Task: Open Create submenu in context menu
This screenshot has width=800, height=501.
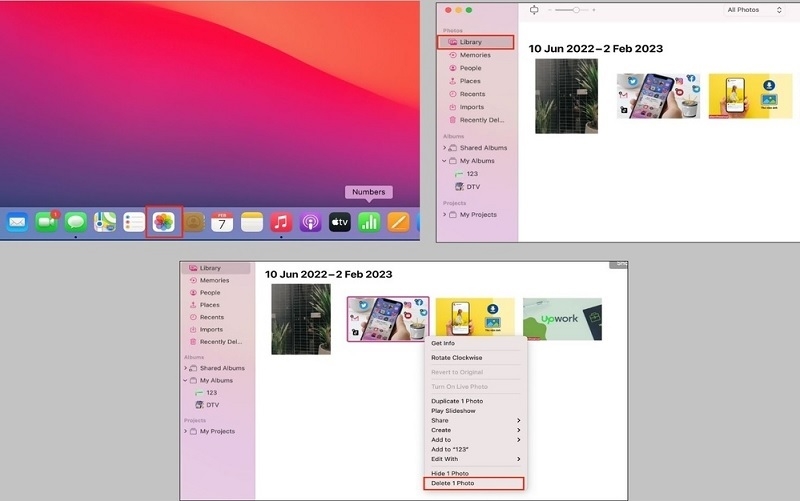Action: [474, 430]
